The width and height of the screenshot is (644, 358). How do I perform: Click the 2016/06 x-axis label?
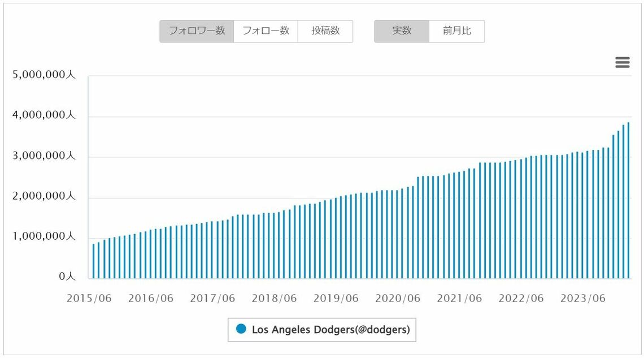coord(151,299)
